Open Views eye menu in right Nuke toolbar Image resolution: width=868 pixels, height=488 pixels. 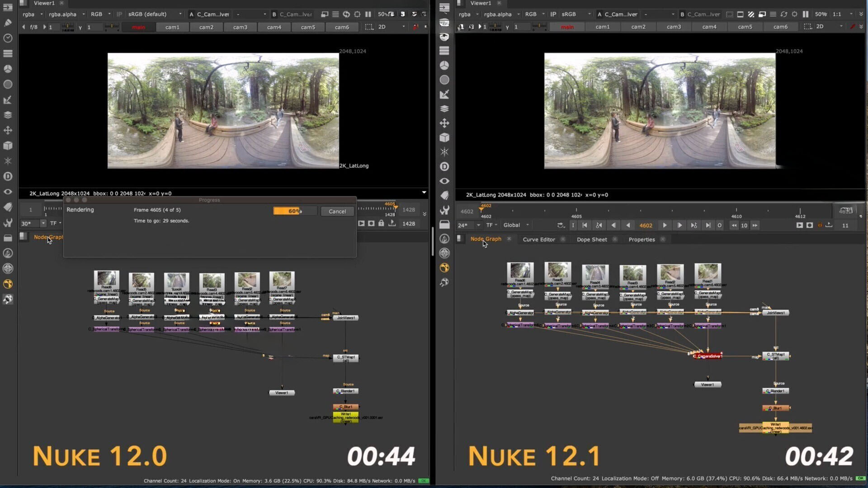click(x=444, y=181)
